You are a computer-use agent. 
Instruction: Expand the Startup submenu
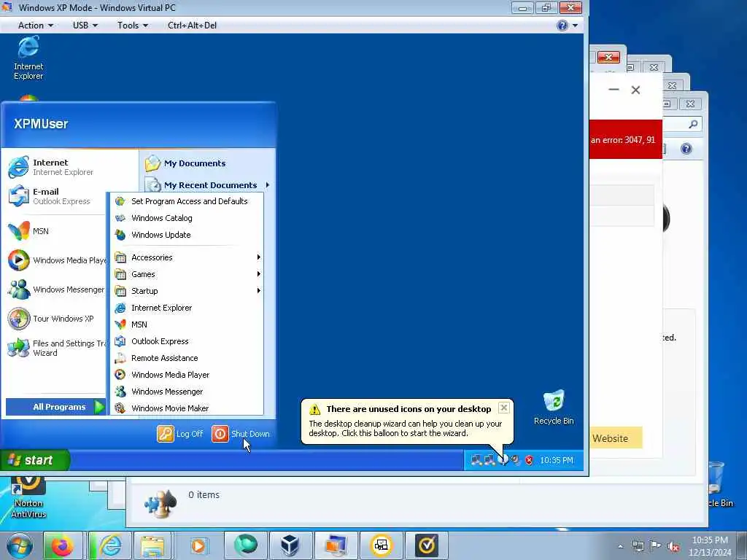pos(187,291)
